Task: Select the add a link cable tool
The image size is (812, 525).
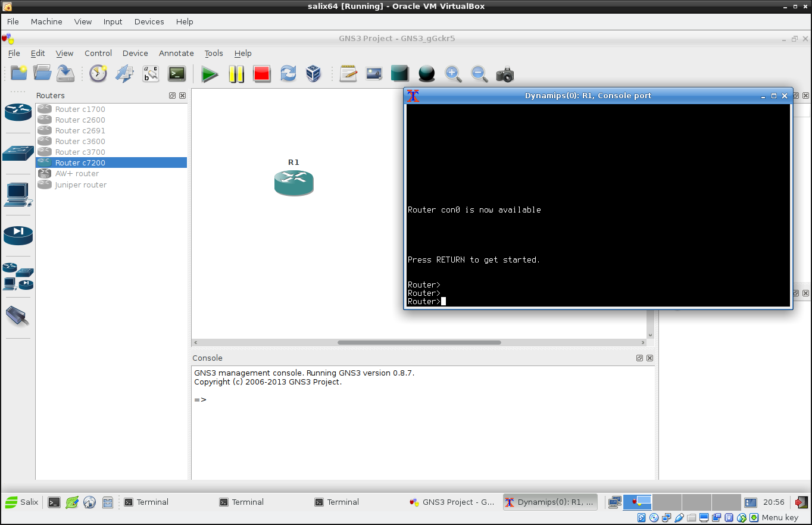Action: click(x=18, y=315)
